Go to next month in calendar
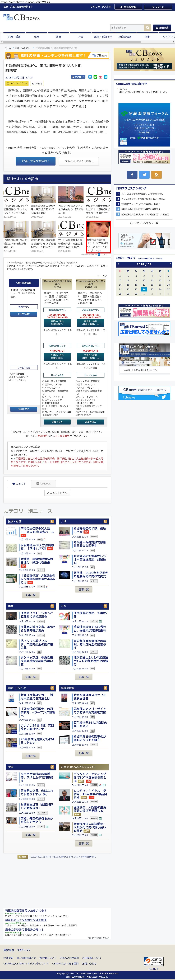175x980 pixels. point(170,264)
